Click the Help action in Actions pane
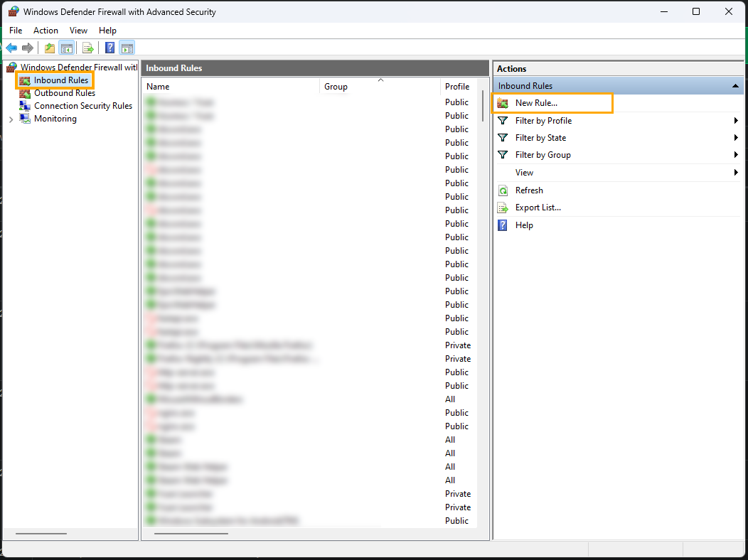748x560 pixels. tap(524, 225)
